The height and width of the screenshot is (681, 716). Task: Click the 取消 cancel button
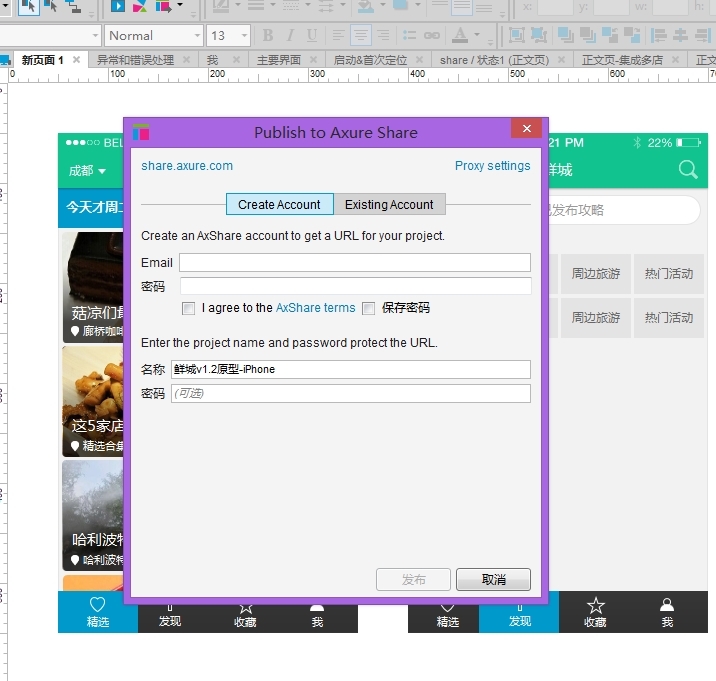[x=493, y=580]
